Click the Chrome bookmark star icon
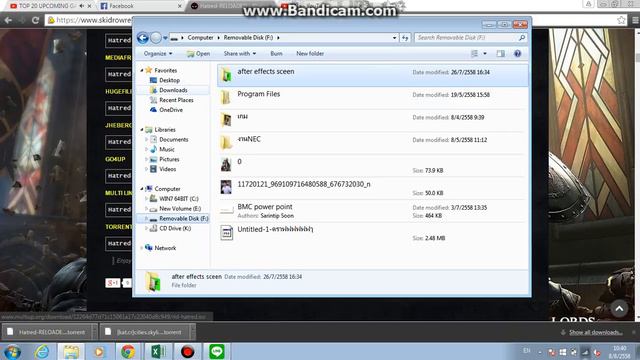Screen dimensions: 640x360 point(621,20)
